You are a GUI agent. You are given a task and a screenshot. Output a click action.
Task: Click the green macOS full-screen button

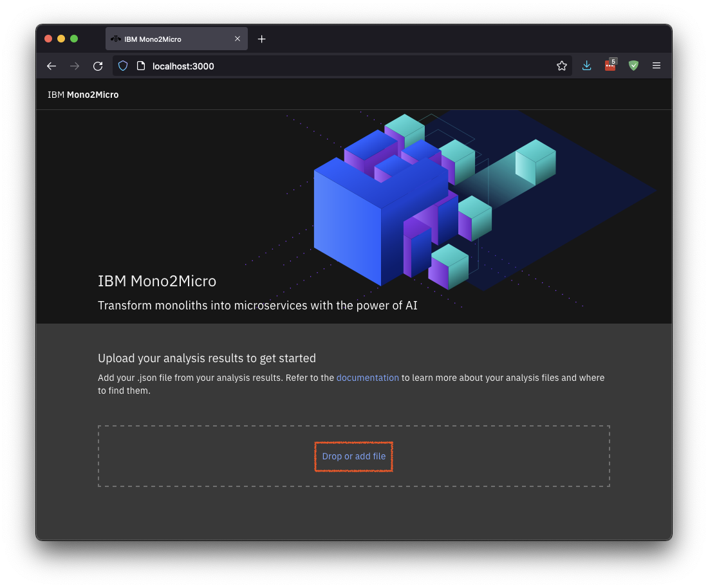tap(74, 39)
